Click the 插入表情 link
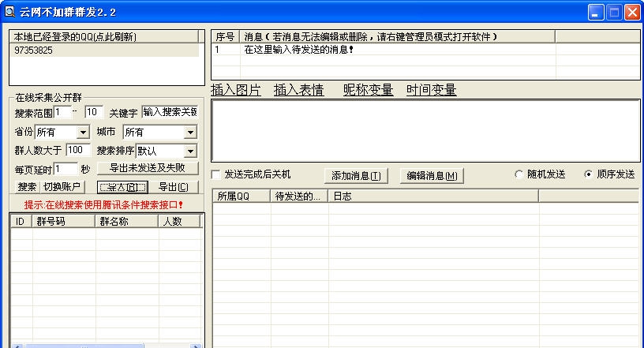Screen dimensions: 644x348 tap(298, 90)
